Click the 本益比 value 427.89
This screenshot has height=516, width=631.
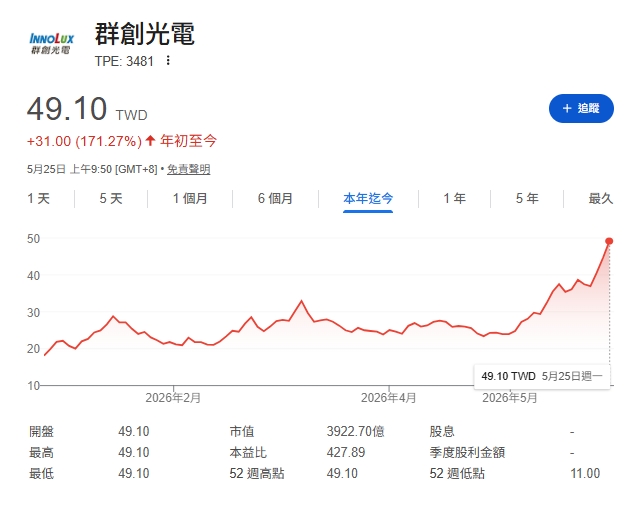tap(346, 452)
